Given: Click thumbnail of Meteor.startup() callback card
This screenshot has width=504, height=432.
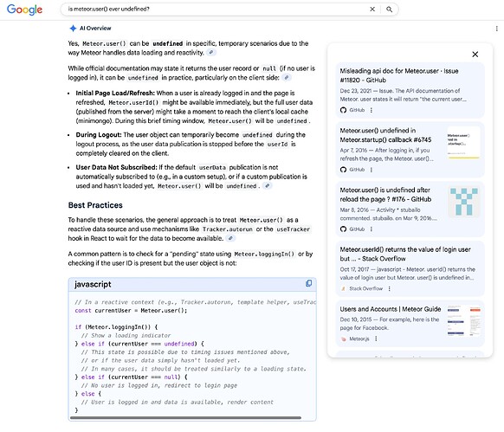Looking at the screenshot, I should click(x=463, y=143).
